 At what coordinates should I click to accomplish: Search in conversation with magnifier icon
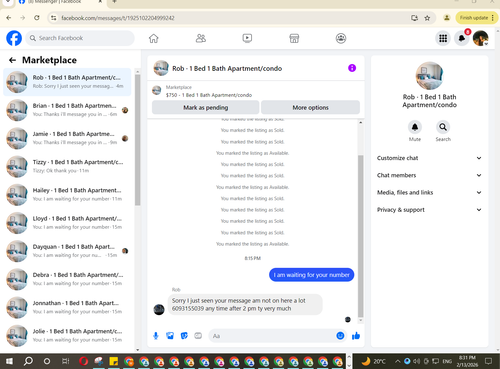coord(443,127)
